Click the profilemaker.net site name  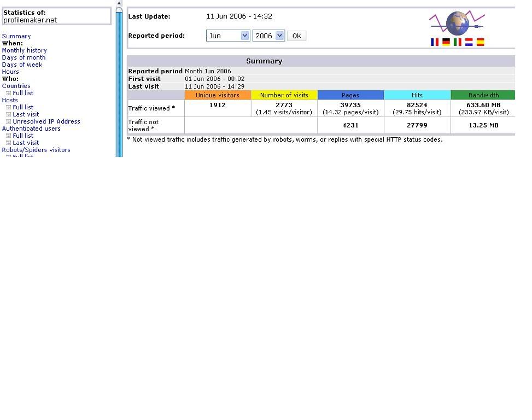(x=30, y=20)
